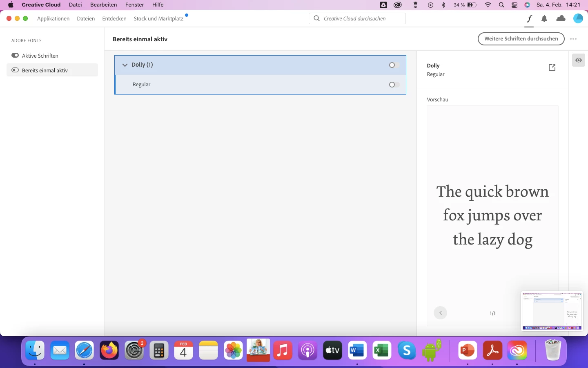The height and width of the screenshot is (368, 588).
Task: Open the battery status menu
Action: click(x=465, y=5)
